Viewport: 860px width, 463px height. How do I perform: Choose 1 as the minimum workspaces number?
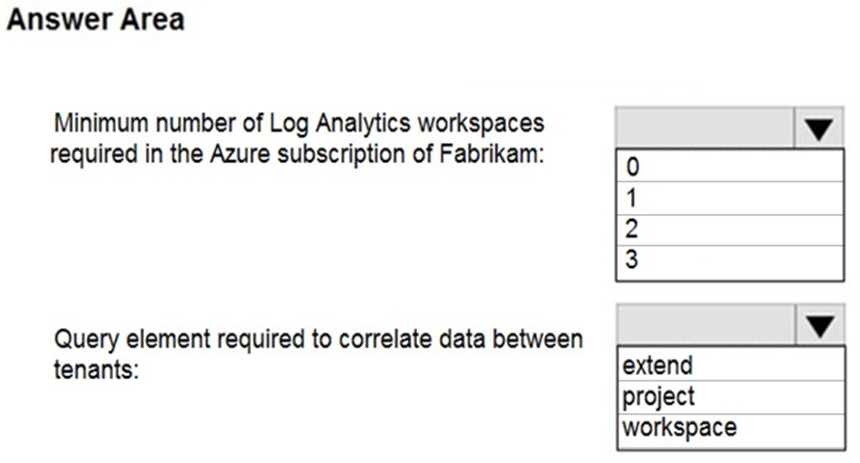(x=729, y=198)
